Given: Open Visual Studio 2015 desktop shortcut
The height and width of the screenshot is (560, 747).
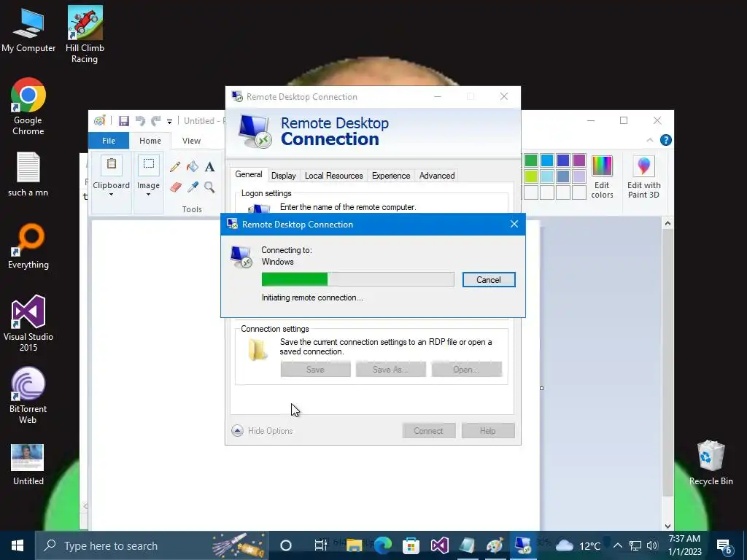Looking at the screenshot, I should coord(28,323).
